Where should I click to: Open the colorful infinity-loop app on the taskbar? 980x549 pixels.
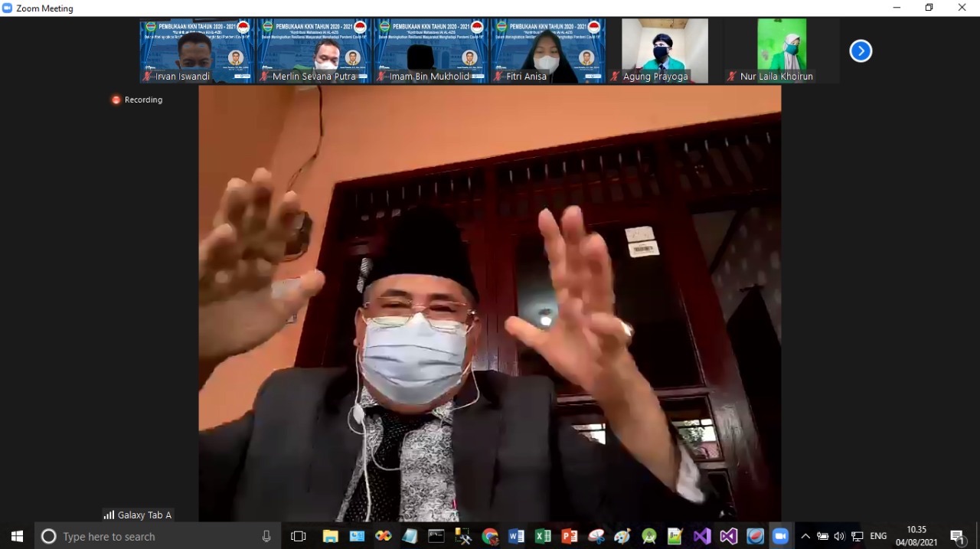(383, 536)
